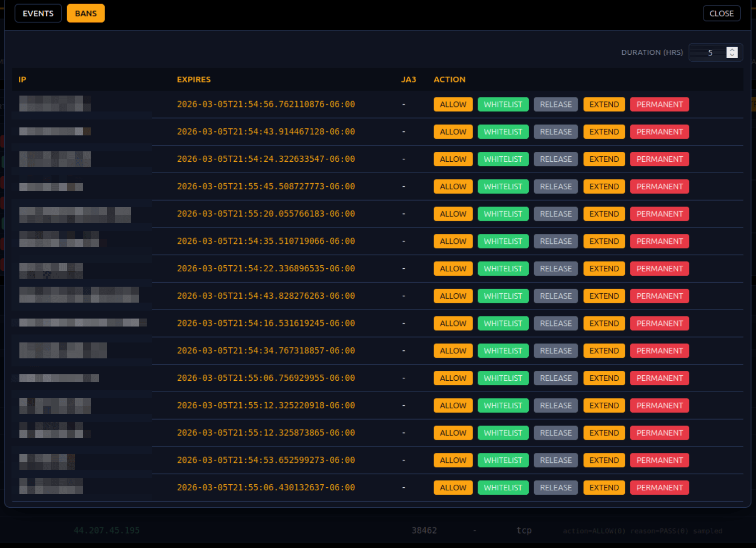
Task: Increment the DURATION (HRS) value using the stepper
Action: tap(732, 49)
